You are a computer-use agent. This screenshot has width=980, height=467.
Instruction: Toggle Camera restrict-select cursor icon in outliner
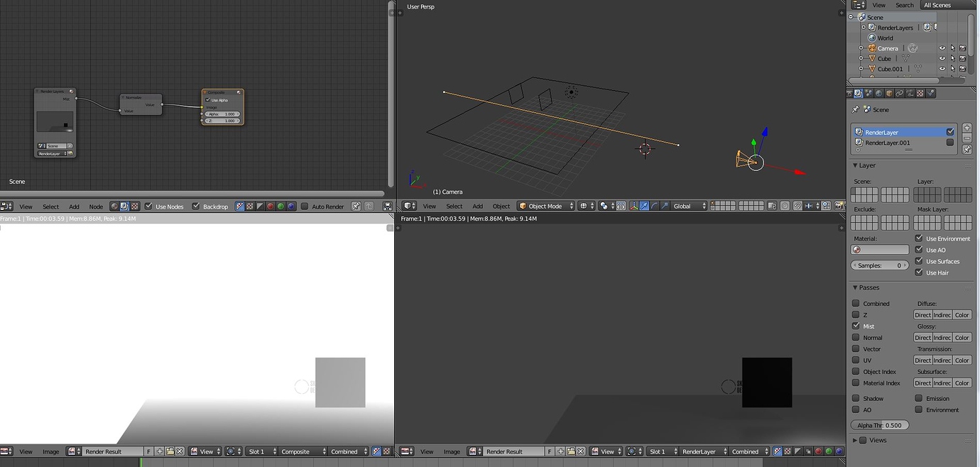point(953,48)
